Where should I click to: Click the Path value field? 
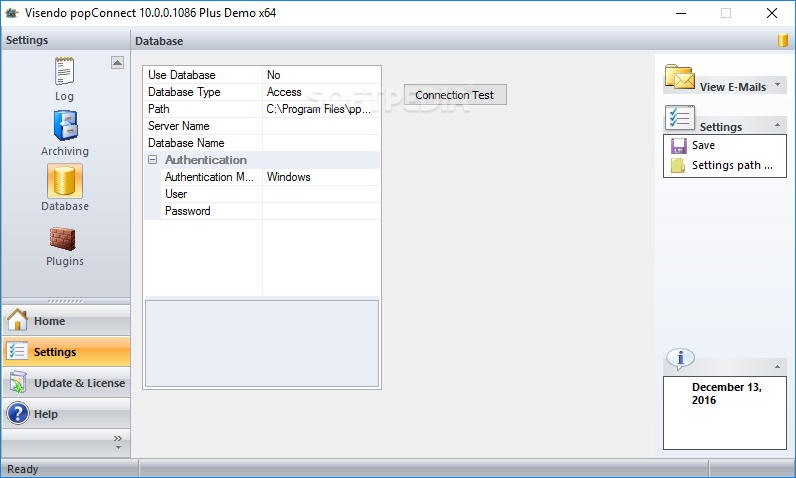pos(321,109)
